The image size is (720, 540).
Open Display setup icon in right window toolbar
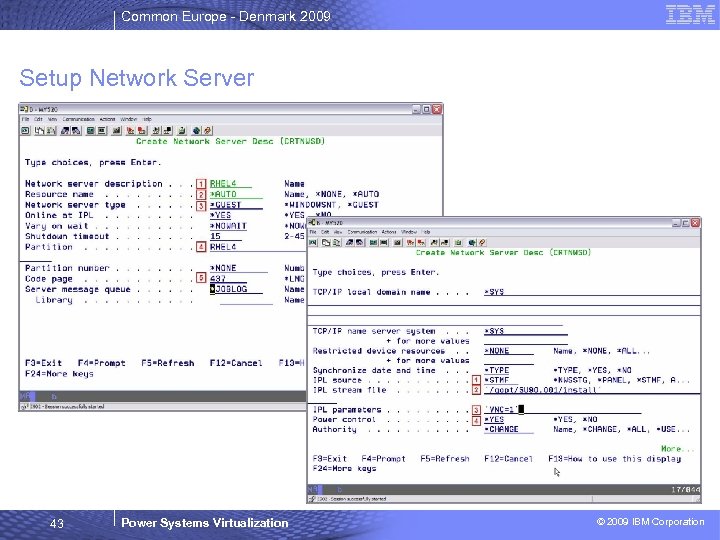(x=373, y=242)
